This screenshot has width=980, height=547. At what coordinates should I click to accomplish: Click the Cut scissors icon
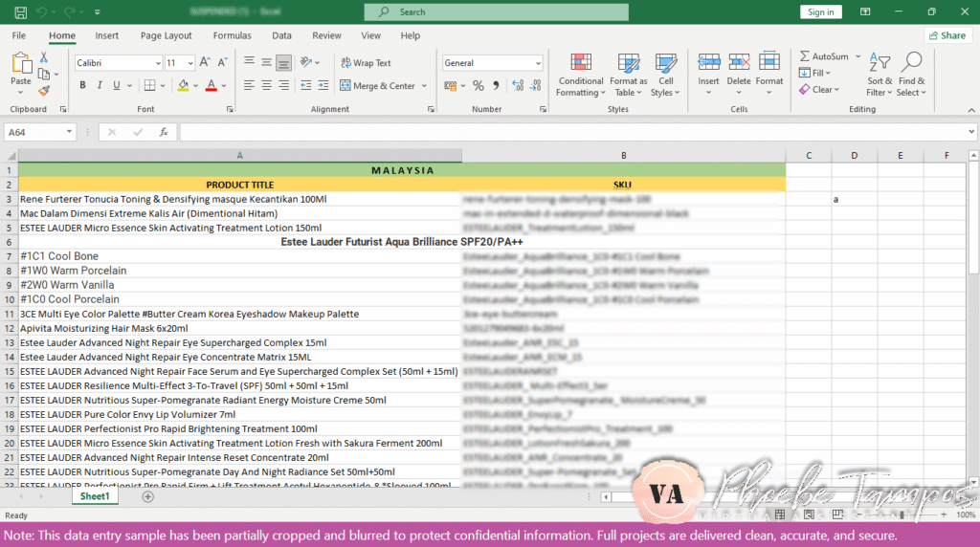44,57
